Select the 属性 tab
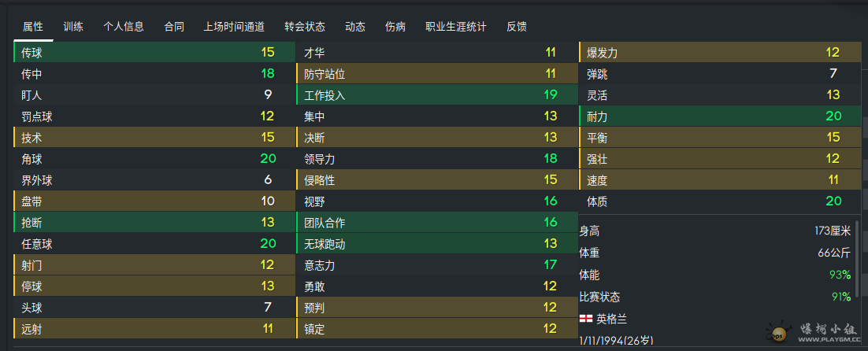 (x=33, y=26)
